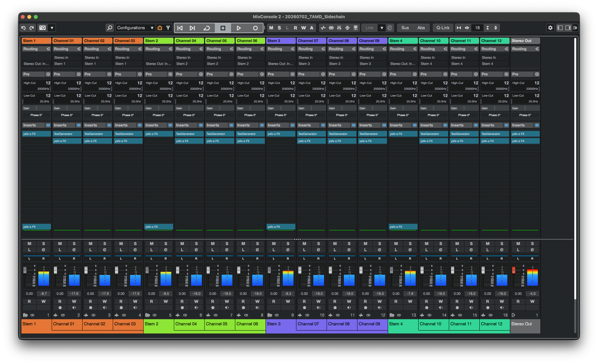Toggle the left zone panel

tap(560, 28)
